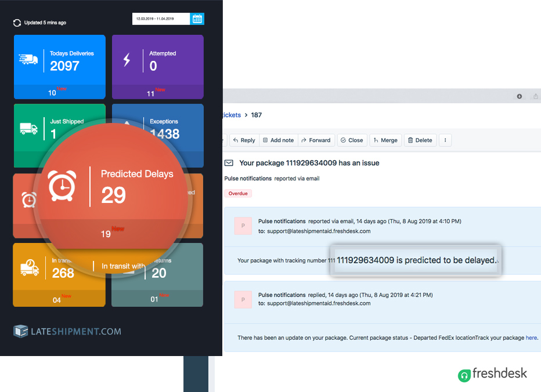Open the 'here' tracking link
This screenshot has width=541, height=392.
coord(531,338)
